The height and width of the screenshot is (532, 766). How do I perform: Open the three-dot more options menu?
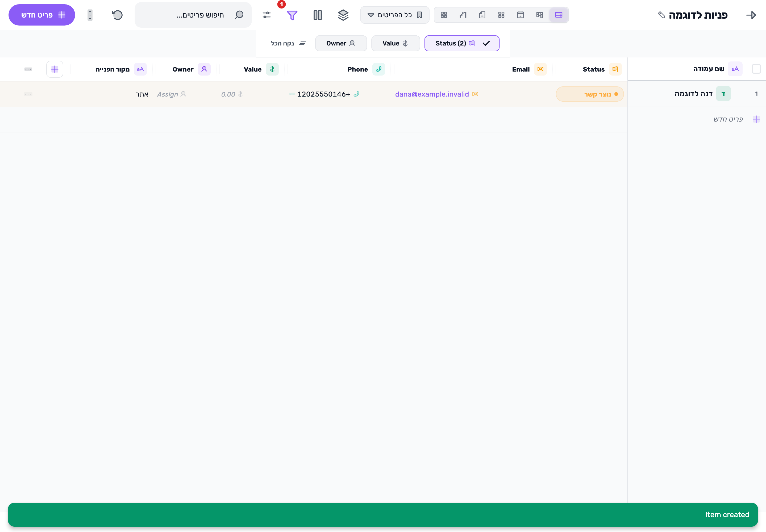coord(90,15)
